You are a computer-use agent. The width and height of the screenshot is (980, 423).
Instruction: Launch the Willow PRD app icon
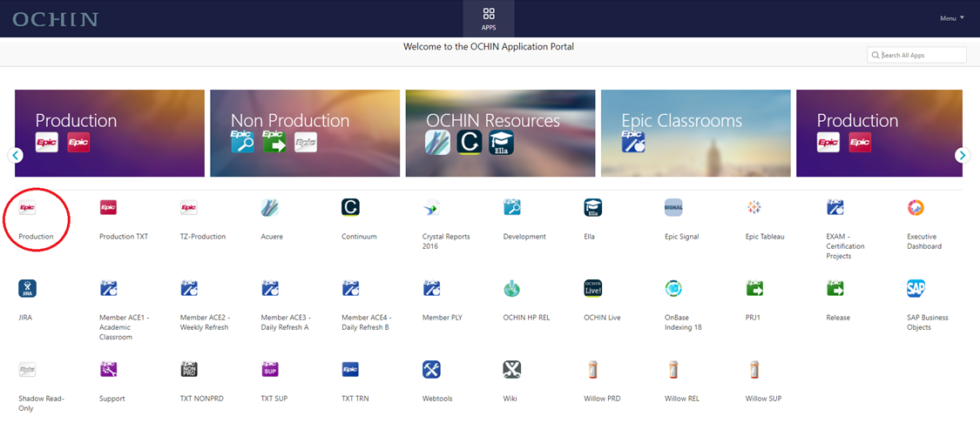pos(592,369)
